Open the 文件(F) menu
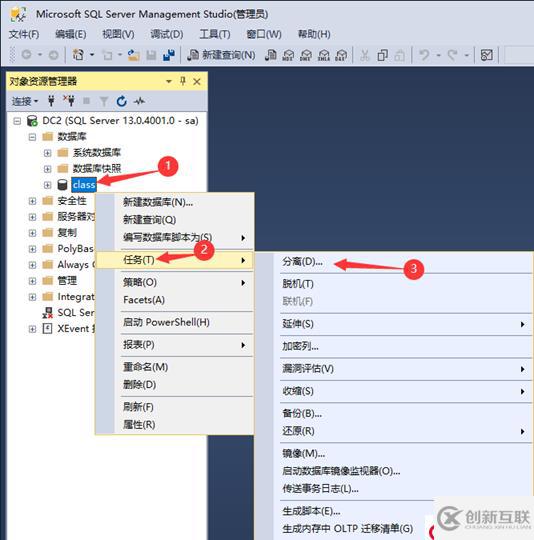The width and height of the screenshot is (534, 540). point(24,34)
